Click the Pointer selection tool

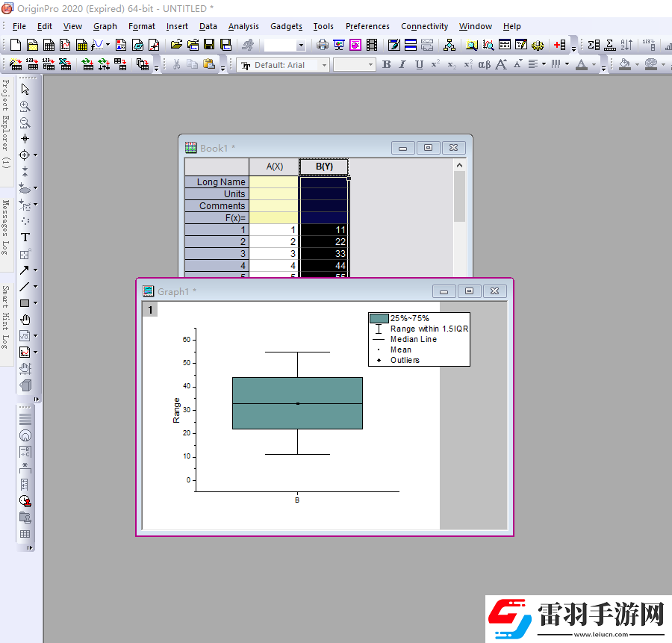point(25,89)
